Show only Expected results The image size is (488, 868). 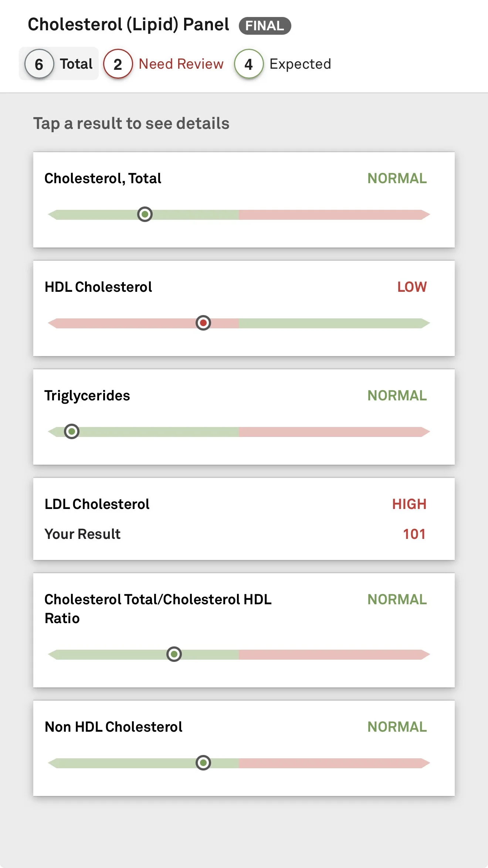(283, 64)
